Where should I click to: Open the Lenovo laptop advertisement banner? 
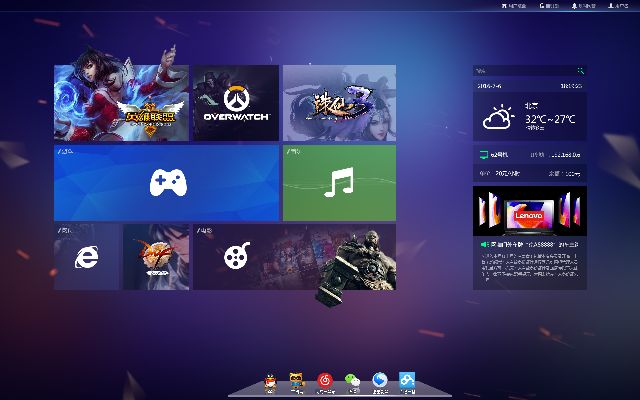click(530, 211)
